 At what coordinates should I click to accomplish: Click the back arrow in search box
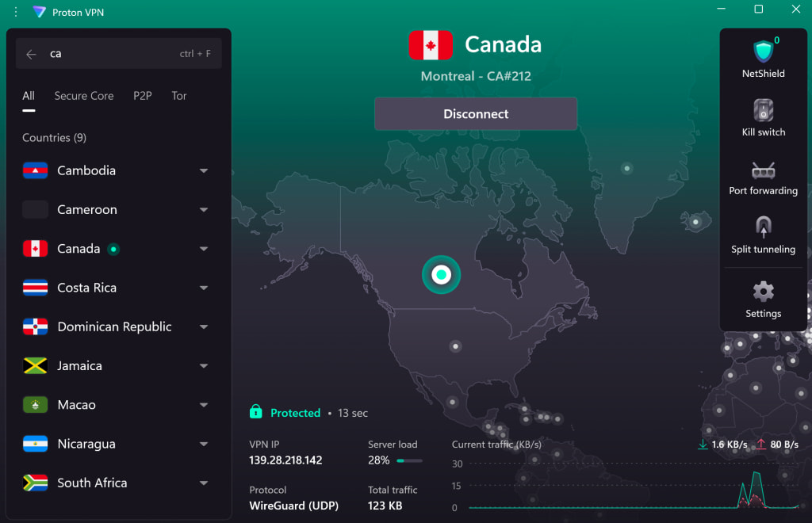[31, 54]
